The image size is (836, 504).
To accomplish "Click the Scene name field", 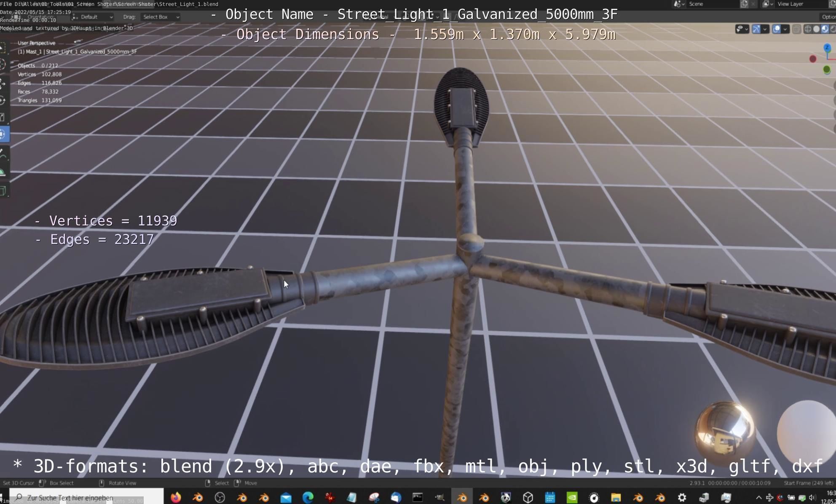I will 712,4.
